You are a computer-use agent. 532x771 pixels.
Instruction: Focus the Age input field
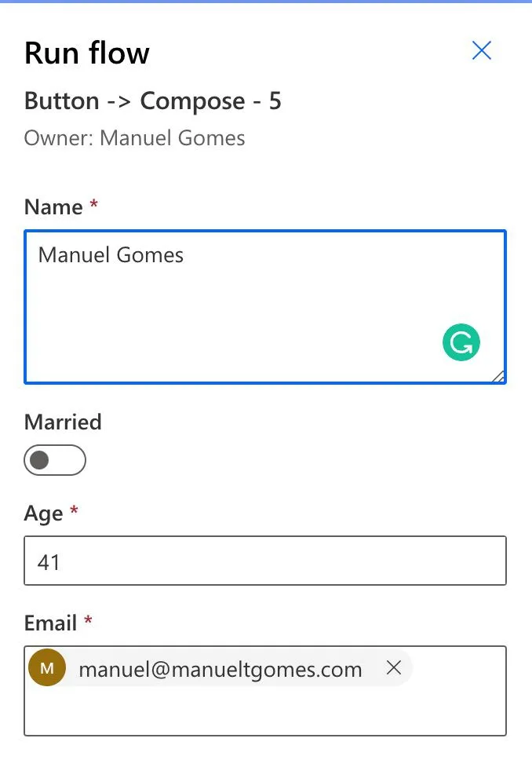pos(264,561)
